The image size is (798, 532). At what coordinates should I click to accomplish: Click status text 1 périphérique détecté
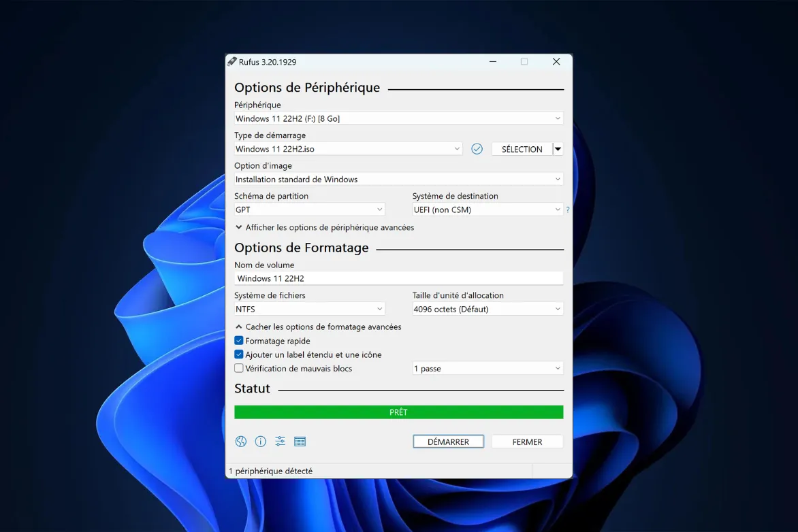271,471
